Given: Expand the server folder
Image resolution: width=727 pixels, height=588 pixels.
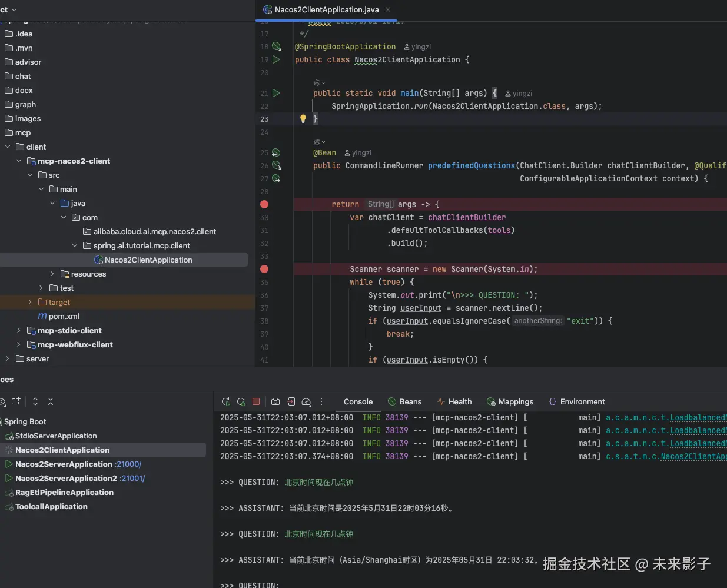Looking at the screenshot, I should (8, 358).
